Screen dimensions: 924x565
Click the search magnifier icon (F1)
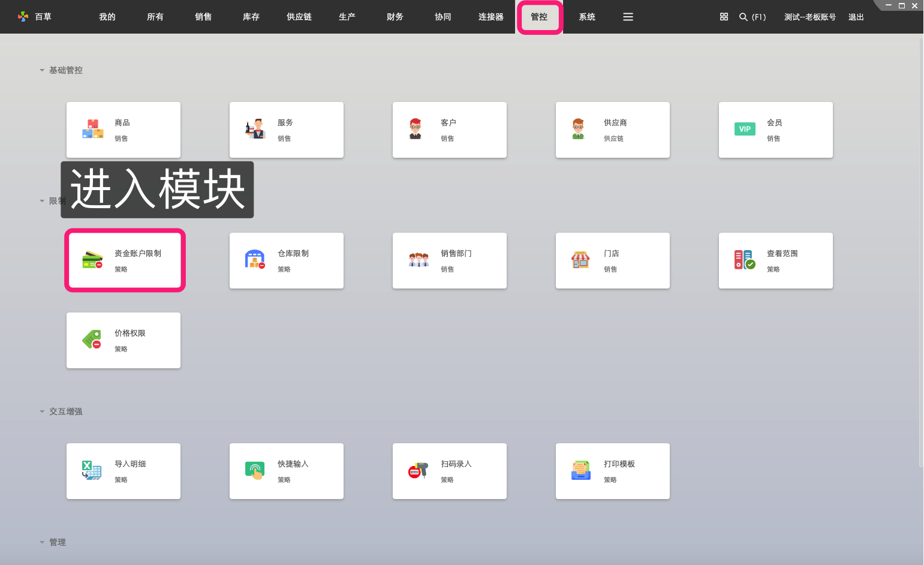pos(744,17)
